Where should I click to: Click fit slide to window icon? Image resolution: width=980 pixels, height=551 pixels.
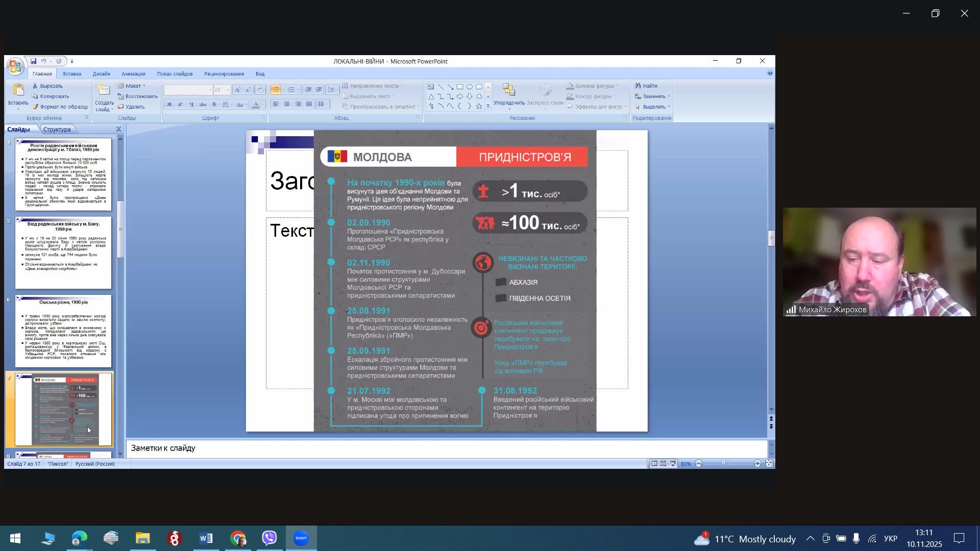click(x=769, y=464)
